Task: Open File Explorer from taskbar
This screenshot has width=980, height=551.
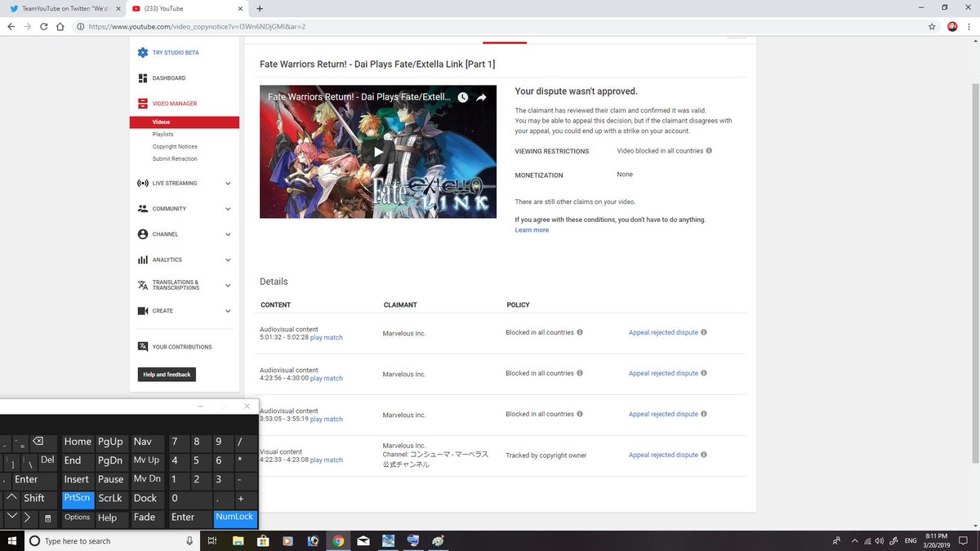Action: [238, 540]
